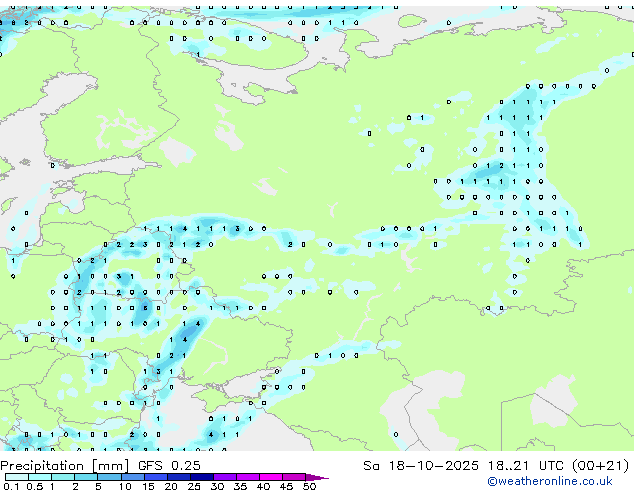
Task: Click the 35–40 mm legend color segment
Action: tap(248, 477)
